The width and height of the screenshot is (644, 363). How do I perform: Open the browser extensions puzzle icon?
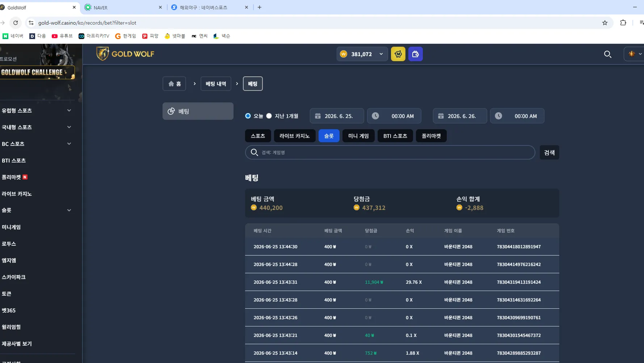623,23
